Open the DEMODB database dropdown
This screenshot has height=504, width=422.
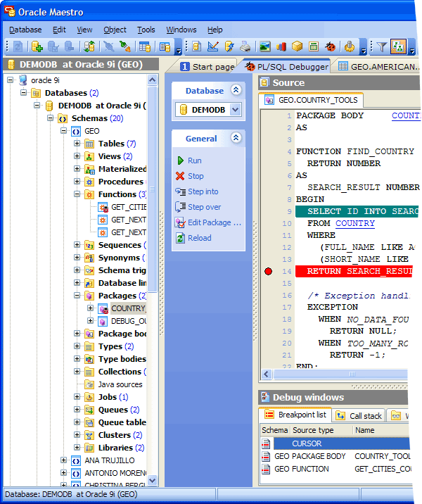(x=236, y=110)
